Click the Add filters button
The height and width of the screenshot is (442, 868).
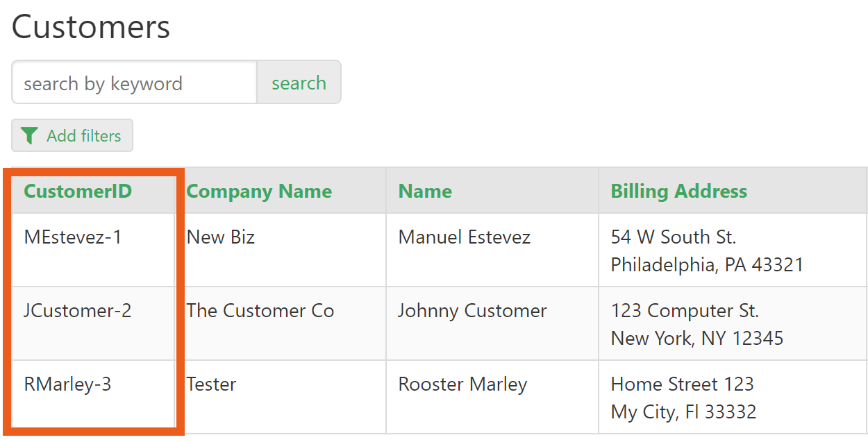tap(72, 136)
